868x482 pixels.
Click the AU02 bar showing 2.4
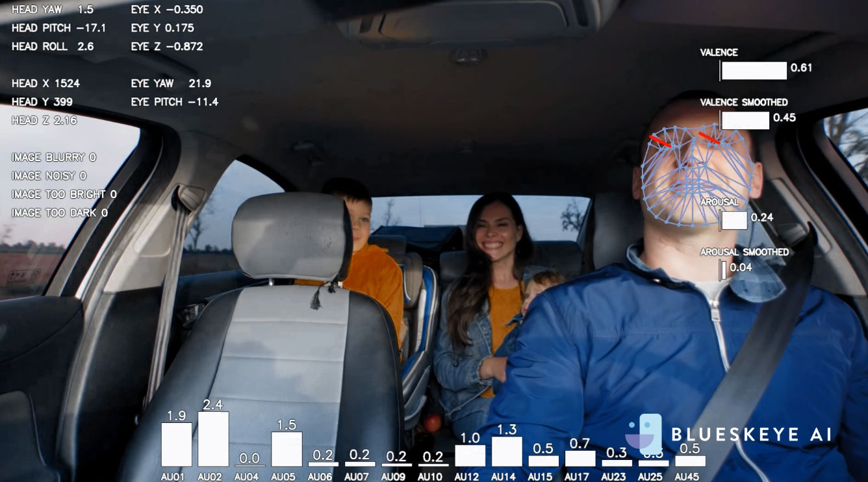213,439
